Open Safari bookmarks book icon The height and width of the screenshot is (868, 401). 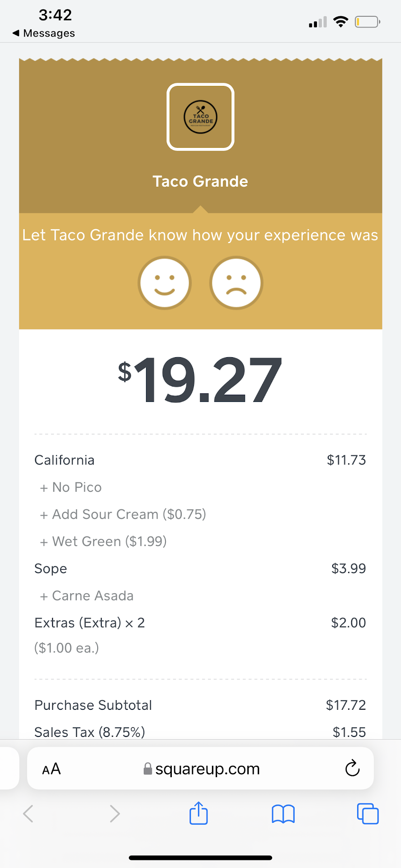tap(283, 814)
